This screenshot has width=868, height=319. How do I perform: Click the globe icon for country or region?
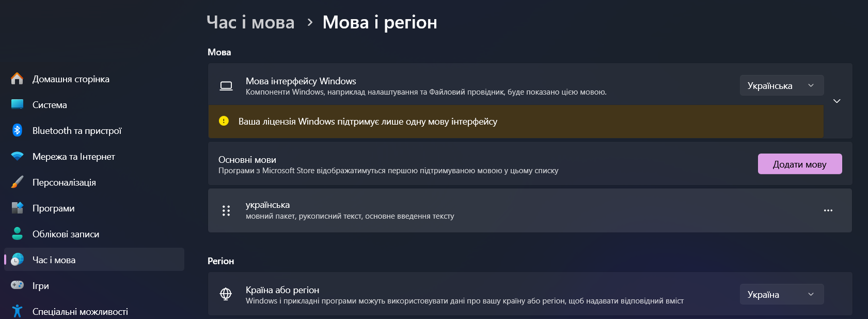pyautogui.click(x=226, y=294)
